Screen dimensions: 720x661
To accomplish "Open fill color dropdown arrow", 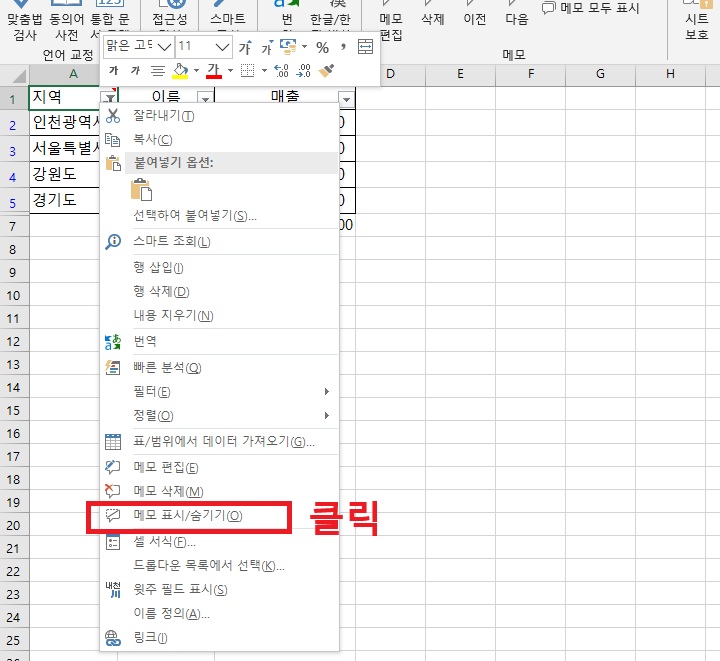I will click(x=197, y=71).
